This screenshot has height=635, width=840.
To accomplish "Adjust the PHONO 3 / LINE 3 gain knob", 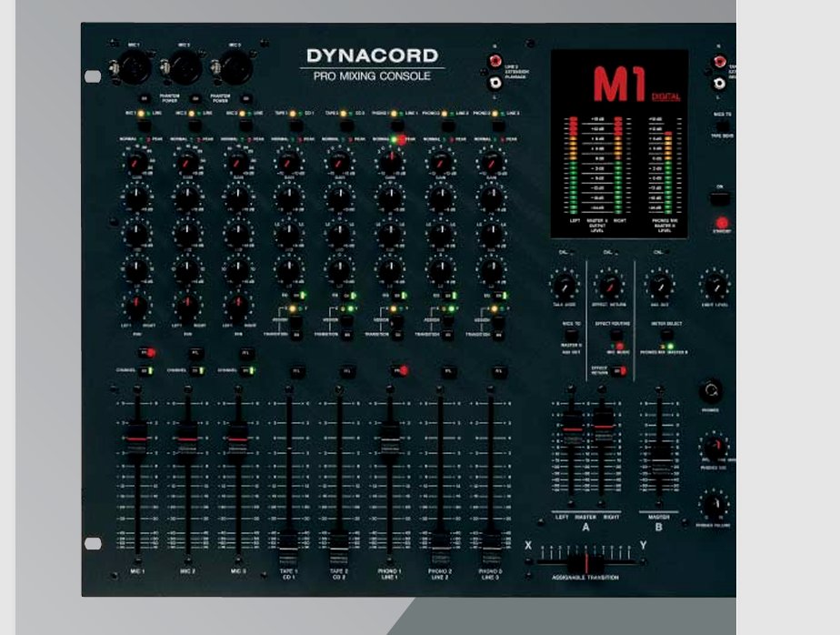I will tap(491, 161).
